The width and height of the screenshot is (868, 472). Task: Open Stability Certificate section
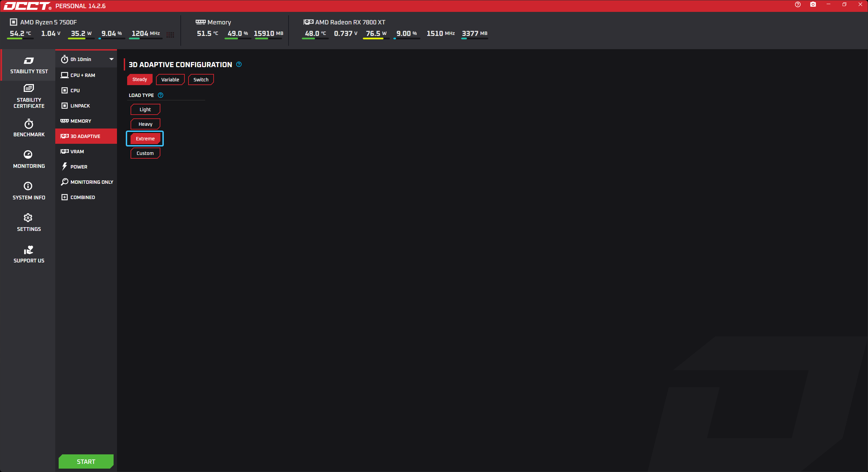pyautogui.click(x=29, y=96)
